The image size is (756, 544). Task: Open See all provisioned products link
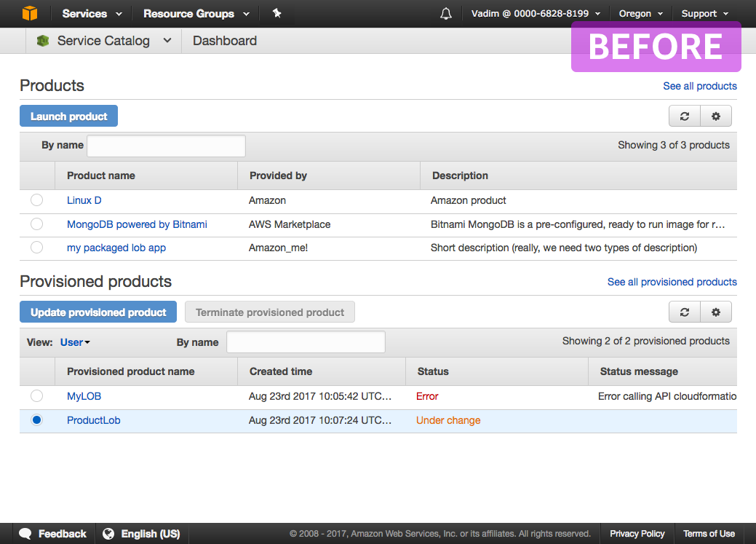tap(672, 282)
